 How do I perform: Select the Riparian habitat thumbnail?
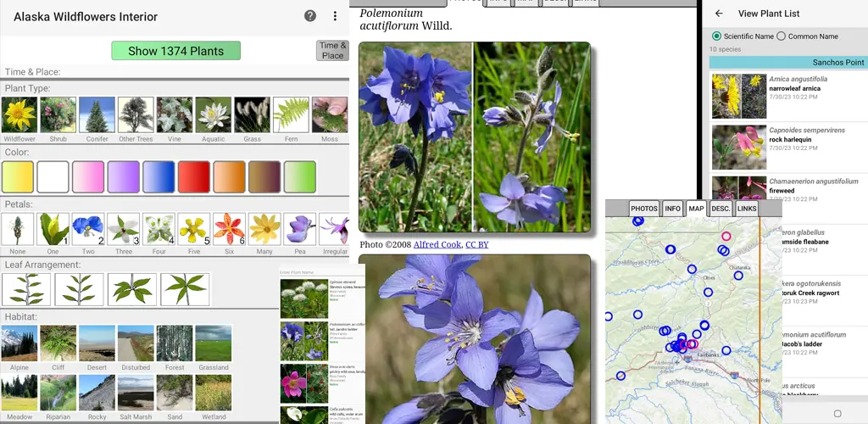click(58, 393)
